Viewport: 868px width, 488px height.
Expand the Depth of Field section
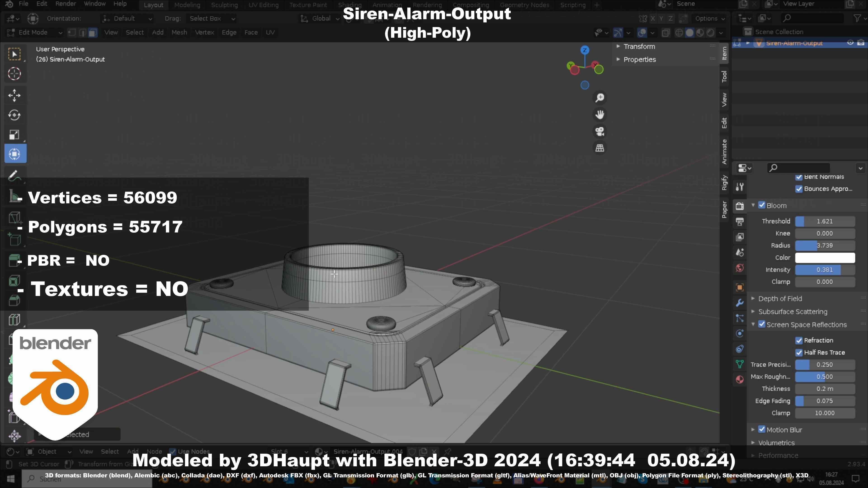pos(780,299)
